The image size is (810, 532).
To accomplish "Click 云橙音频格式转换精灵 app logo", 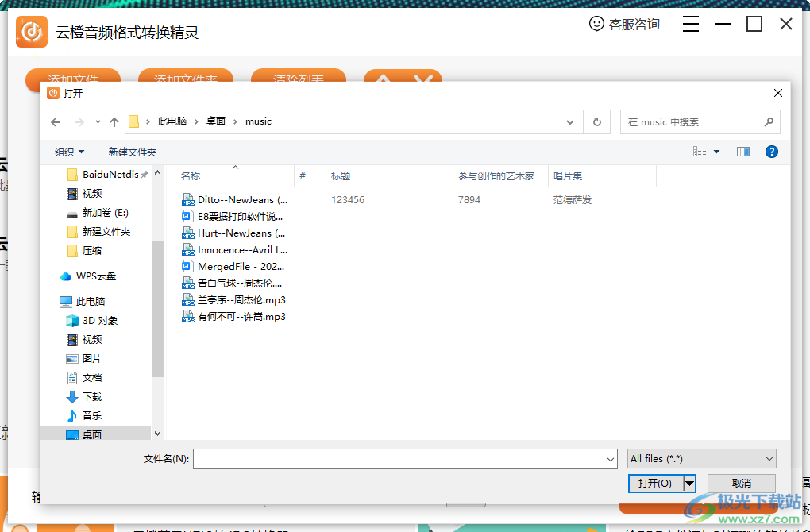I will (x=32, y=32).
